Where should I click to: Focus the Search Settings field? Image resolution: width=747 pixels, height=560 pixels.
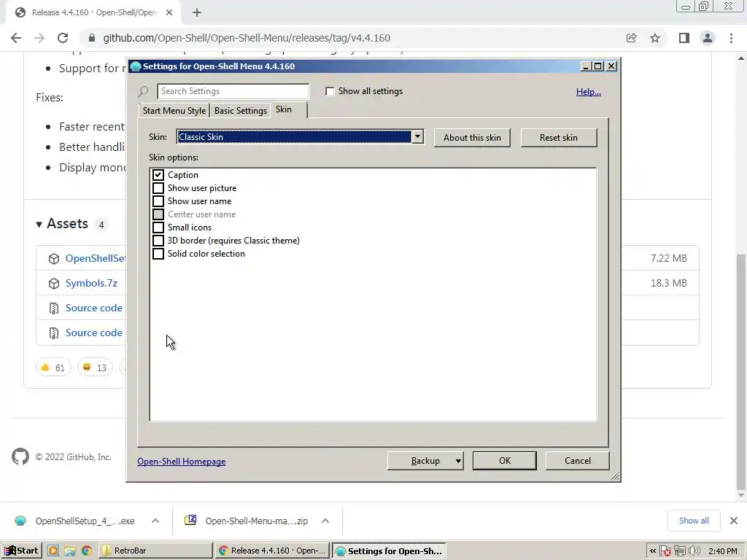233,91
